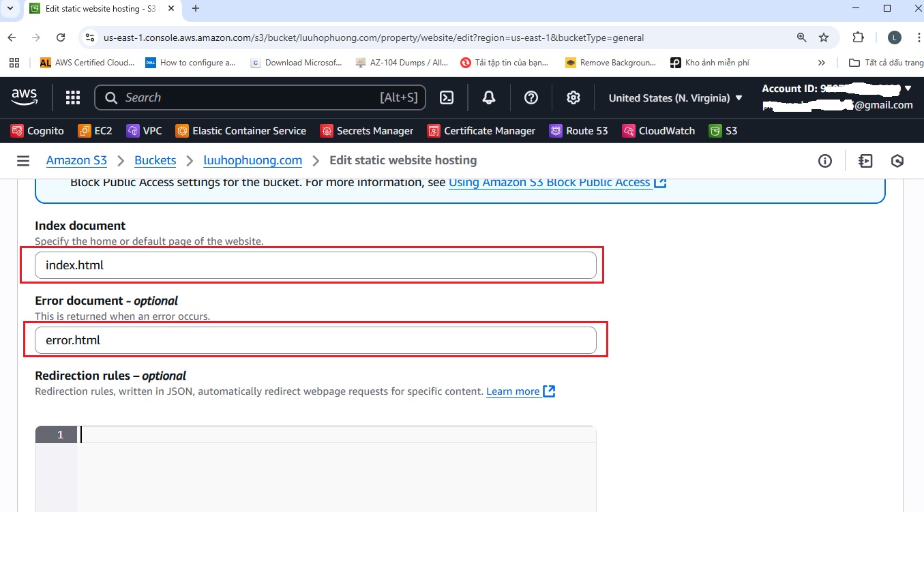This screenshot has width=924, height=572.
Task: Open the Certificate Manager shortcut
Action: [481, 131]
